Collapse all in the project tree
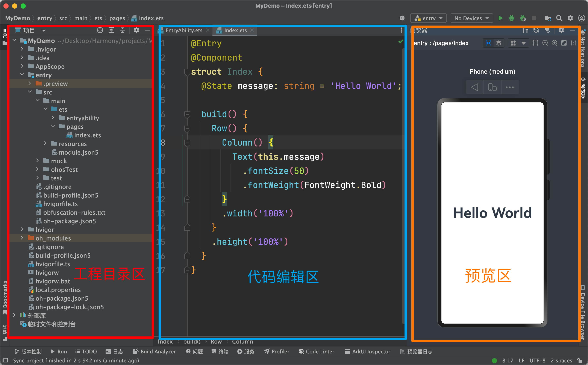This screenshot has height=365, width=588. [x=122, y=30]
